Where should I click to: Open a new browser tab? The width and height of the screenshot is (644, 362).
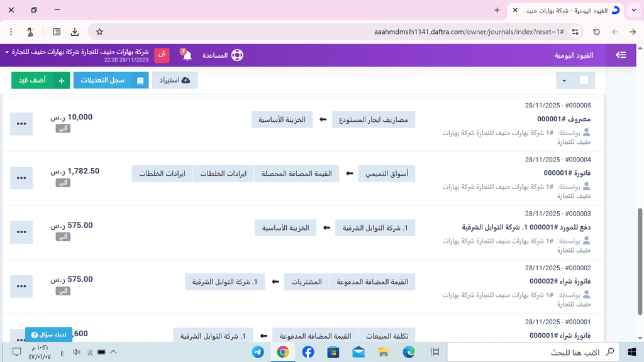[497, 10]
